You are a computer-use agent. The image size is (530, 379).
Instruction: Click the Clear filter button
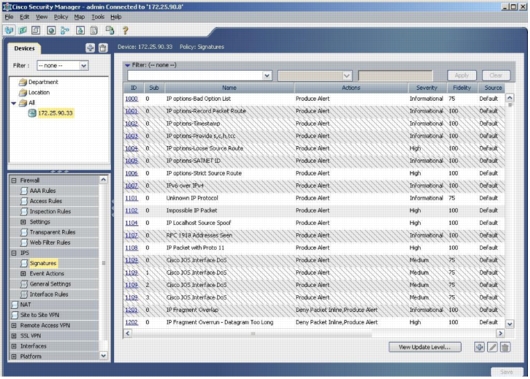pyautogui.click(x=496, y=75)
